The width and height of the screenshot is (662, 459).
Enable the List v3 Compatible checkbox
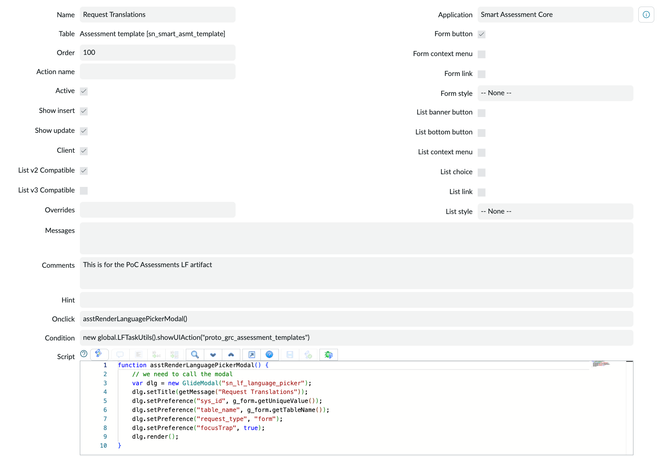coord(84,190)
